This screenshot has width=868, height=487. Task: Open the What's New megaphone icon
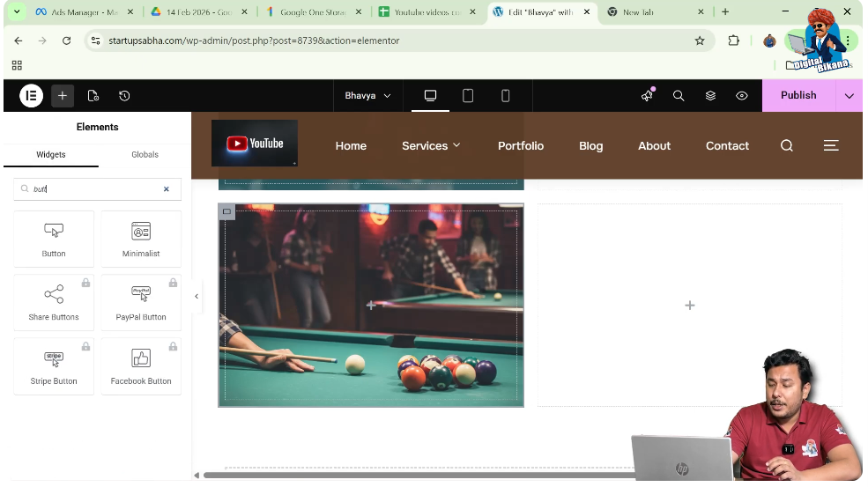tap(647, 96)
